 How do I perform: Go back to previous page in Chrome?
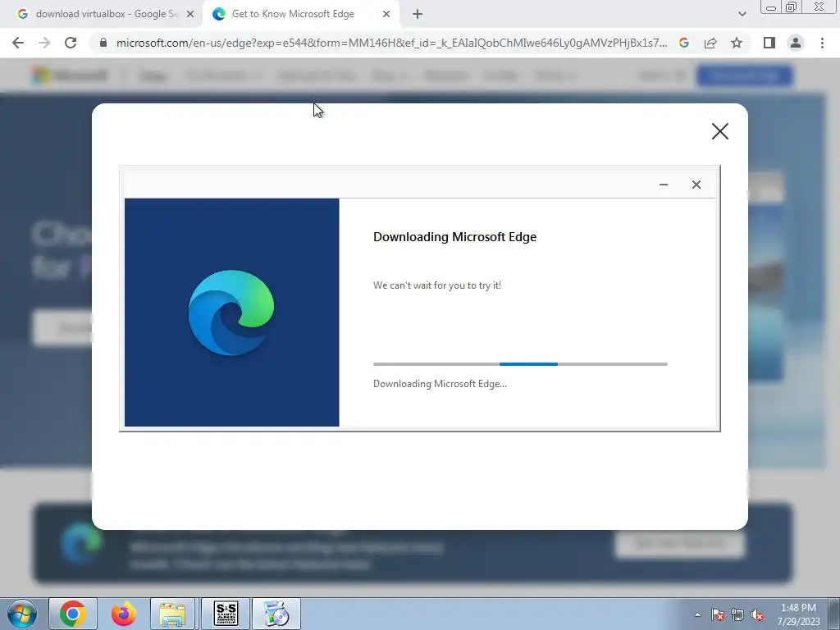pyautogui.click(x=18, y=43)
